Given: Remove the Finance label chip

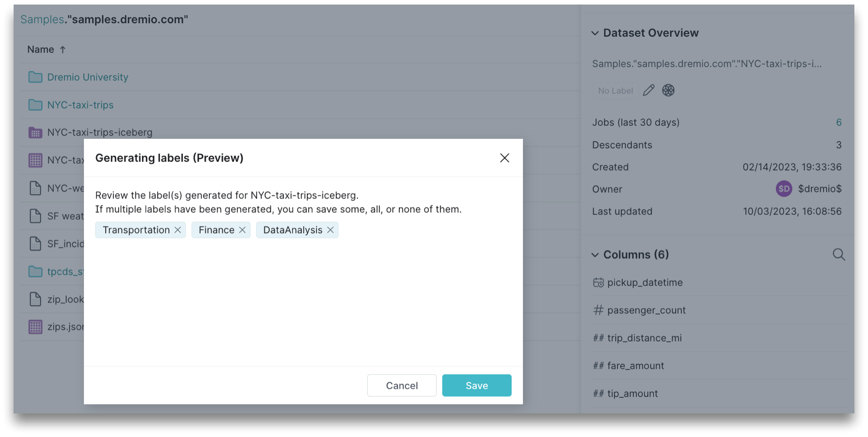Looking at the screenshot, I should (243, 230).
